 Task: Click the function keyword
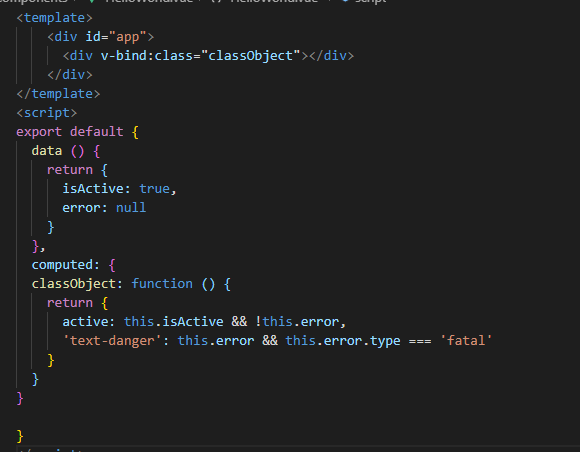point(162,284)
